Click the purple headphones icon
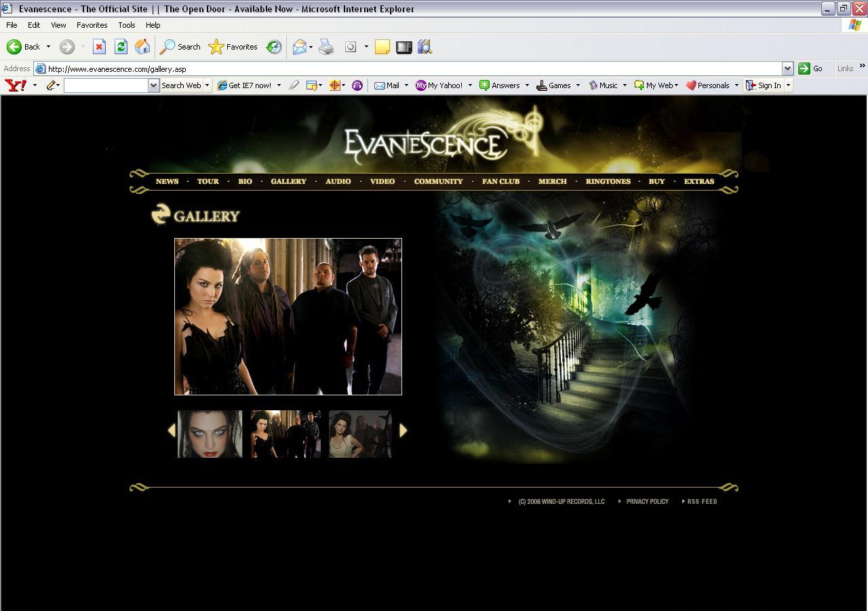 point(357,85)
